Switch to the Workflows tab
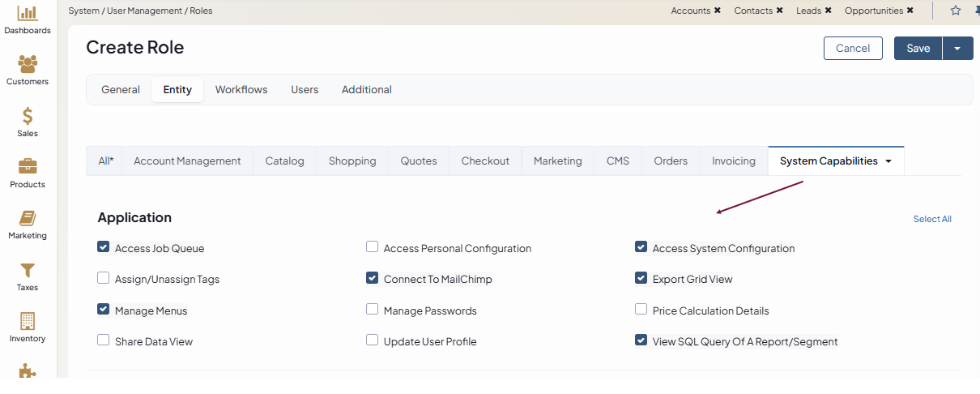The width and height of the screenshot is (980, 394). [x=241, y=90]
